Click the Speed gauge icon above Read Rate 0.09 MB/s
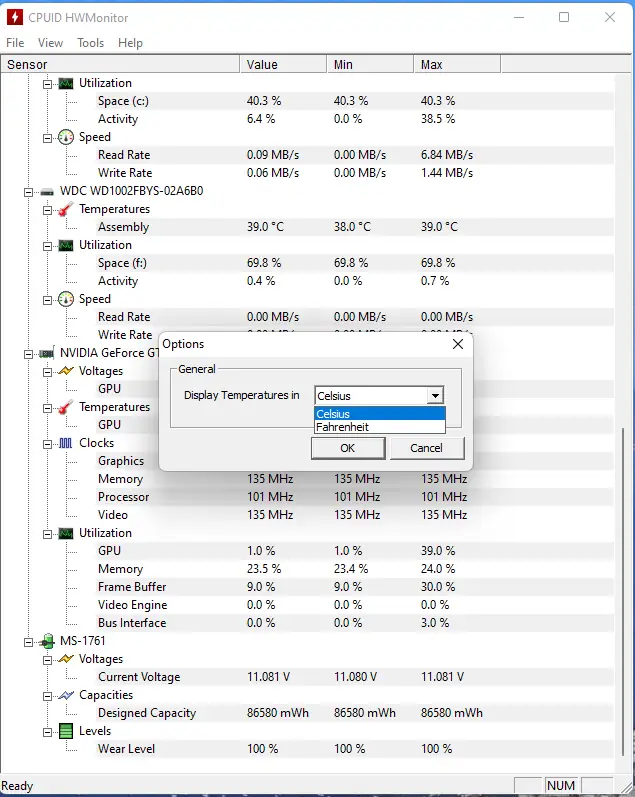The height and width of the screenshot is (797, 635). [x=66, y=137]
